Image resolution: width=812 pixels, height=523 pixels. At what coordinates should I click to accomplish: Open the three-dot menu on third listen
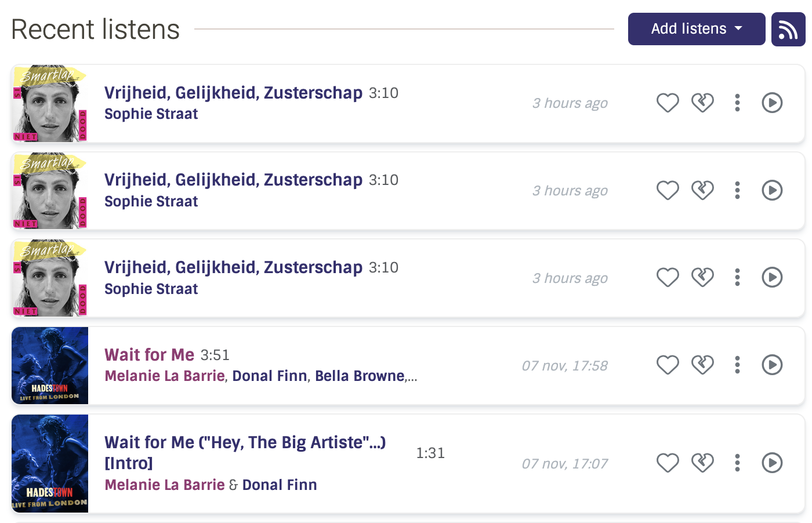tap(737, 278)
